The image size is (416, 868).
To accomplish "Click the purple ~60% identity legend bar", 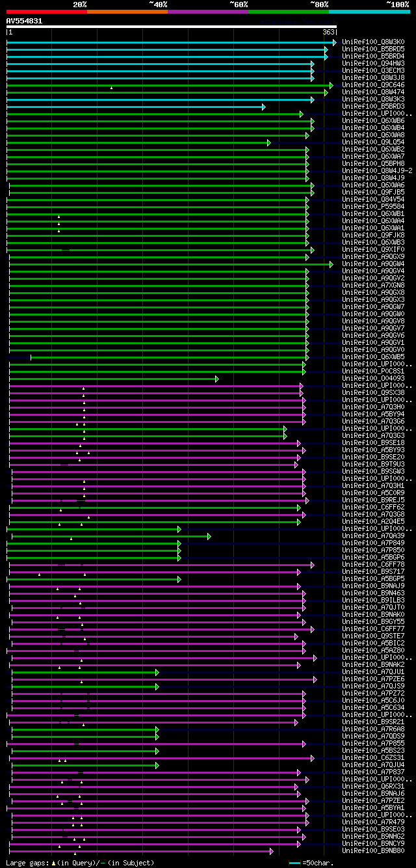I will (208, 12).
